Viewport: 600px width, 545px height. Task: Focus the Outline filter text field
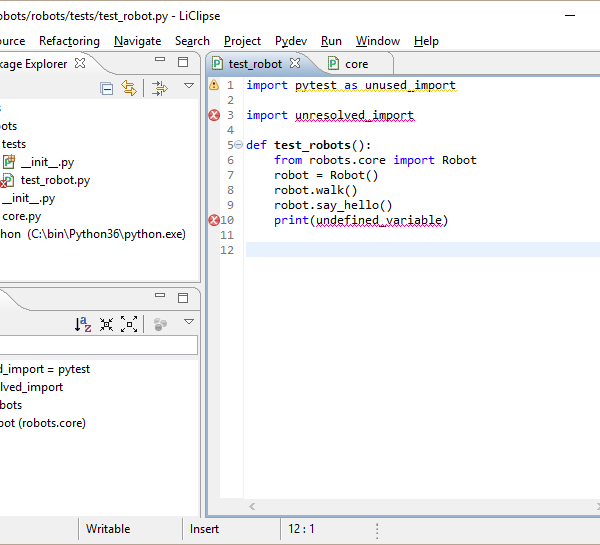[x=99, y=345]
